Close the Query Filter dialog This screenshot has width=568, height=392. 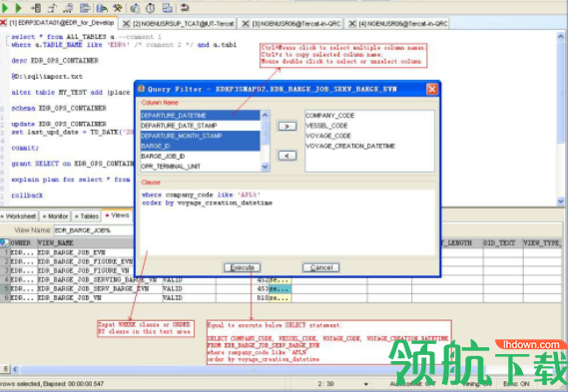[432, 89]
